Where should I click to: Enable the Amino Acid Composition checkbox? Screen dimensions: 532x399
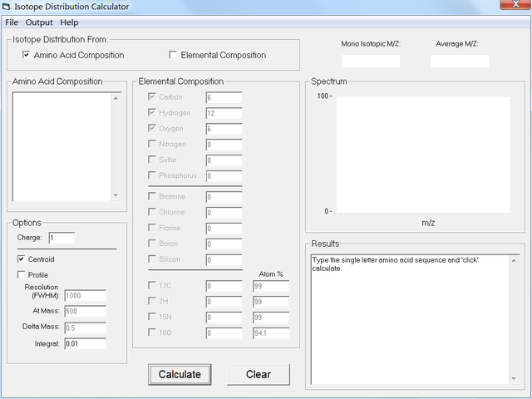[27, 56]
